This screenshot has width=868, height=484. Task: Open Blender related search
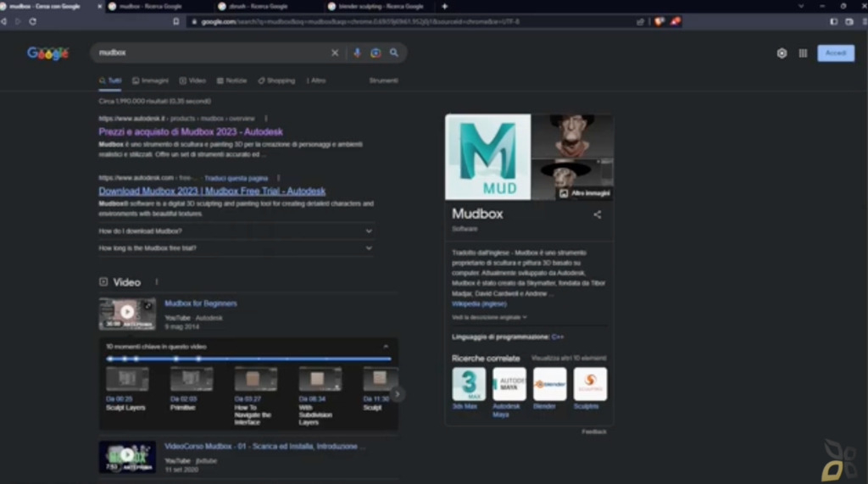point(549,389)
